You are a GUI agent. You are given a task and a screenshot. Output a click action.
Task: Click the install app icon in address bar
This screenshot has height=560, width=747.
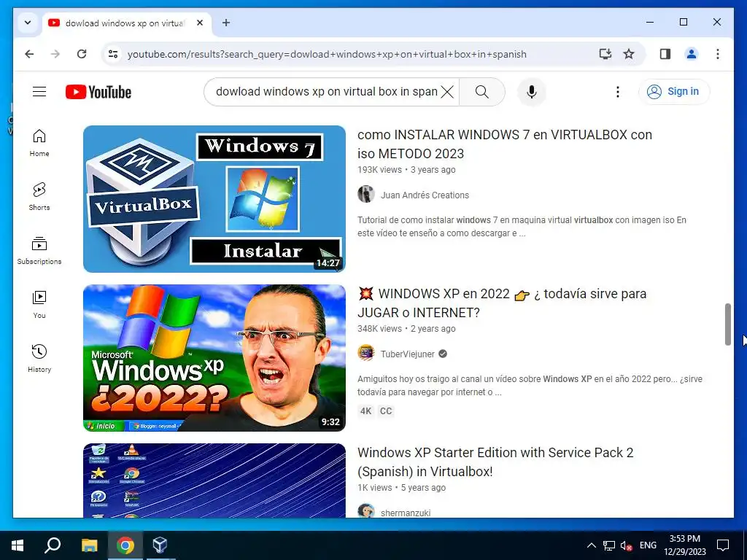coord(605,54)
